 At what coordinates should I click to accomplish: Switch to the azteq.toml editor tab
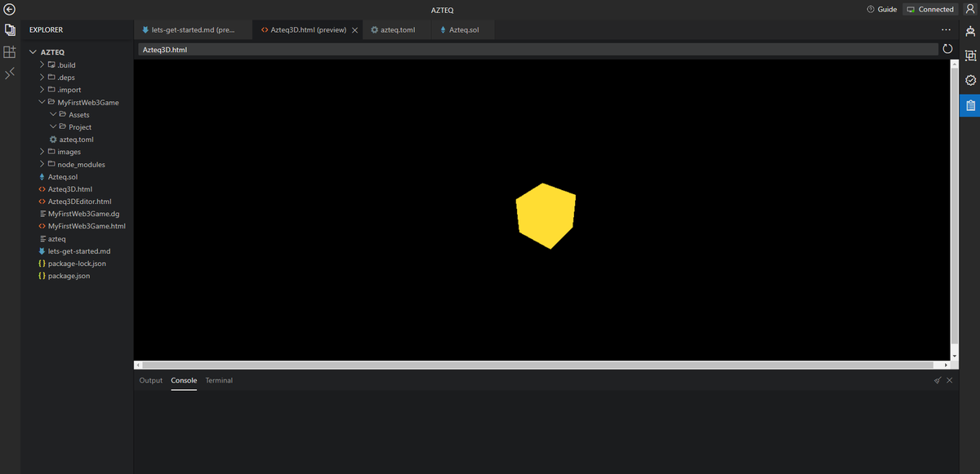pos(399,30)
